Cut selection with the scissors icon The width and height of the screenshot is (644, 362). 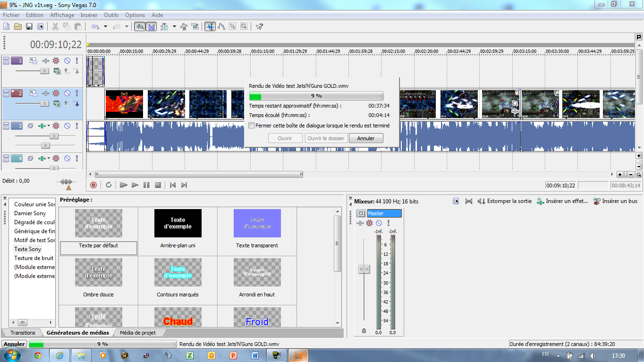[55, 26]
